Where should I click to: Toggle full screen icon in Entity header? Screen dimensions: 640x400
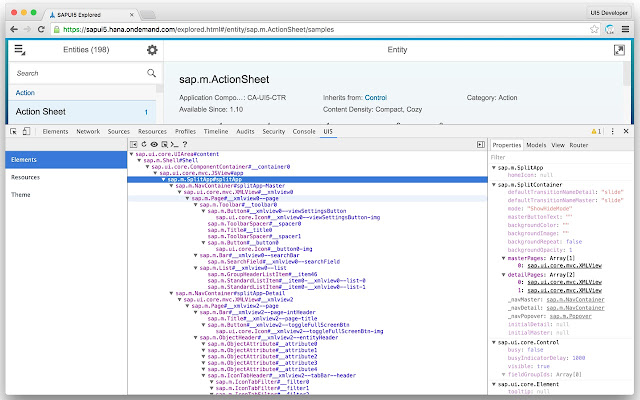(619, 50)
